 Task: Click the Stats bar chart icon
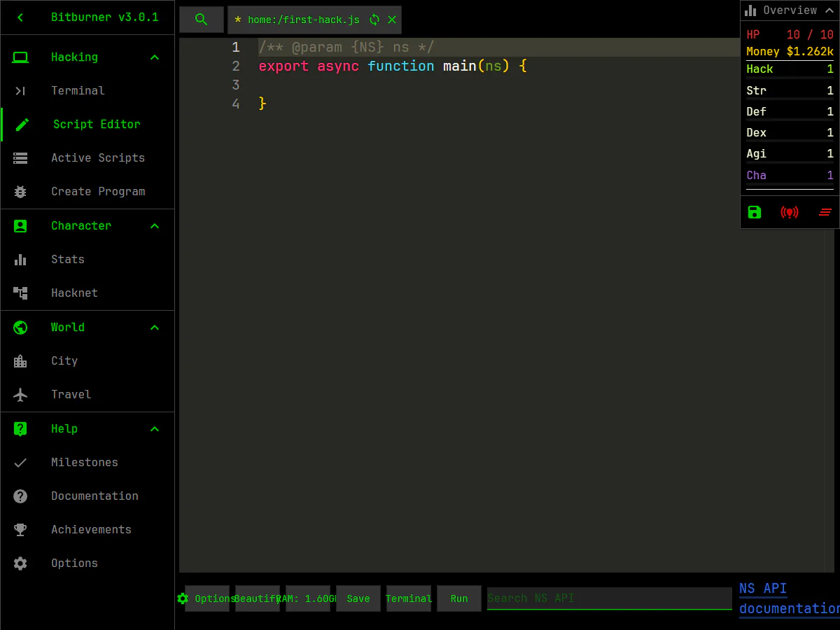[x=20, y=260]
